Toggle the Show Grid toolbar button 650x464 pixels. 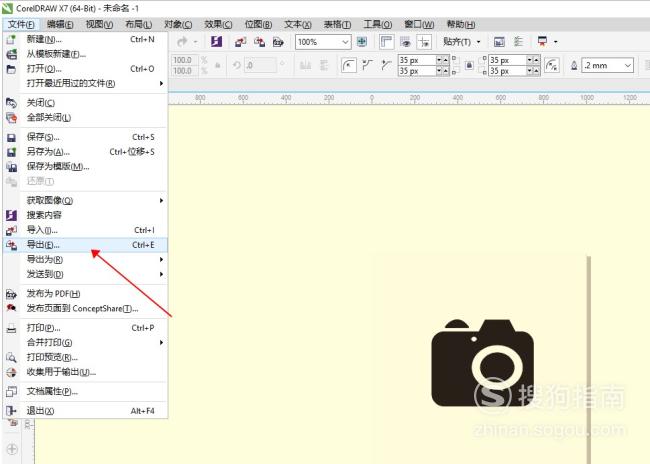click(x=405, y=41)
